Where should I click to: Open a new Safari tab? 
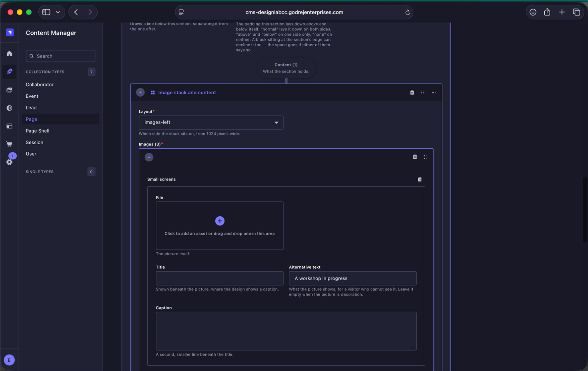click(x=562, y=12)
